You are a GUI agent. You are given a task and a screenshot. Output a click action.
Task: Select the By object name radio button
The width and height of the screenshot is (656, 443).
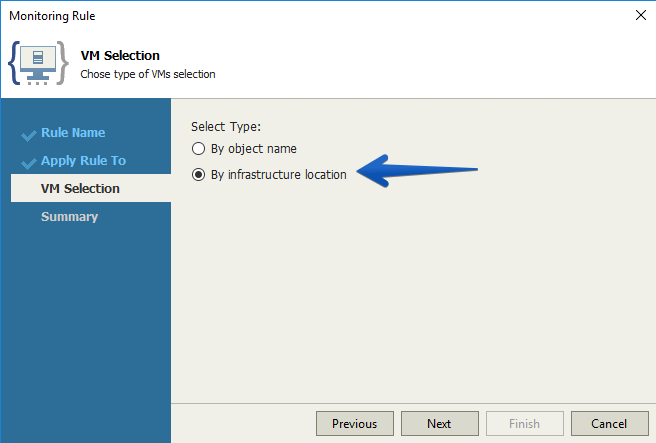(198, 149)
